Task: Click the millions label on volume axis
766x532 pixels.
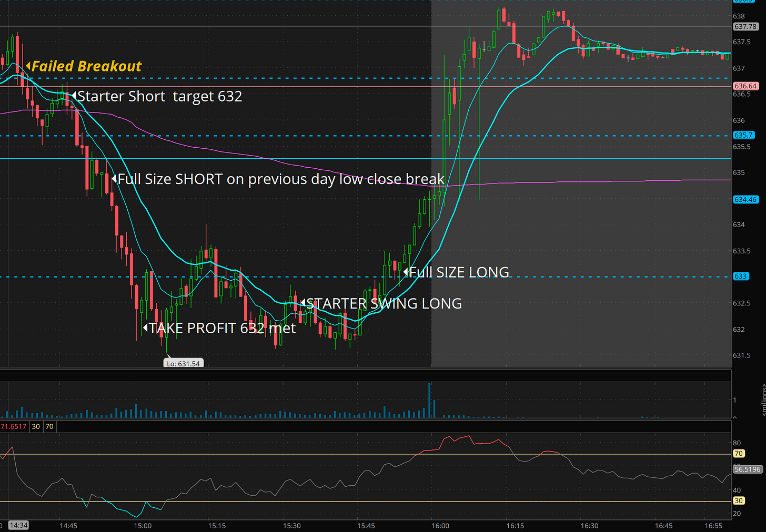Action: pyautogui.click(x=763, y=400)
